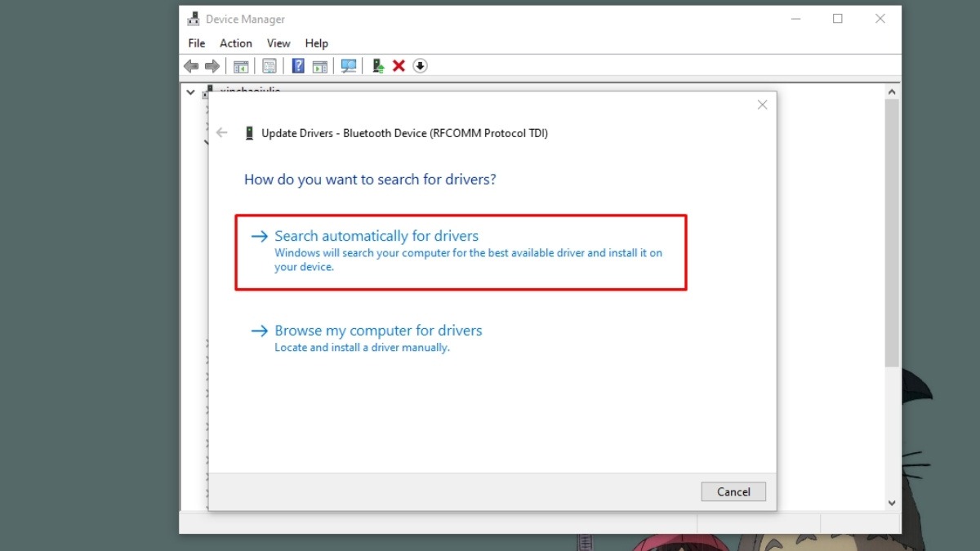Screen dimensions: 980x551
Task: Click the Update device driver green-arrow icon
Action: (x=377, y=66)
